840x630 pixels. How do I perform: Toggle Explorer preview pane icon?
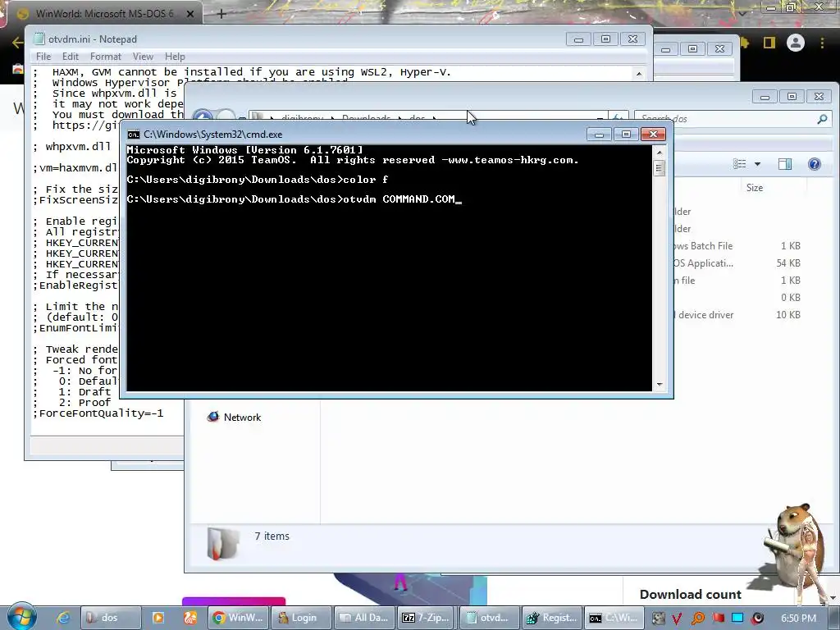point(785,164)
